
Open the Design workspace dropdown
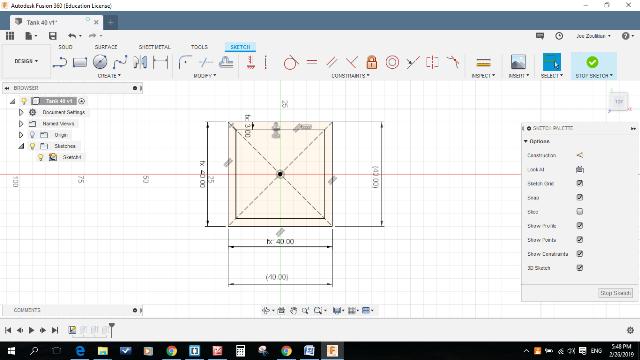click(26, 61)
